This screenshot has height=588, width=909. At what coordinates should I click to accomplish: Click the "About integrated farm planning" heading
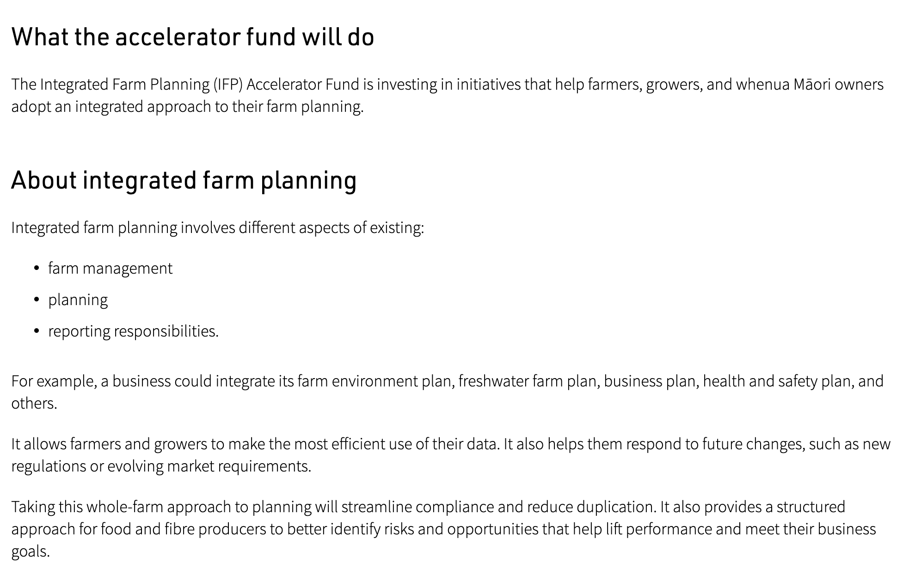pos(184,180)
